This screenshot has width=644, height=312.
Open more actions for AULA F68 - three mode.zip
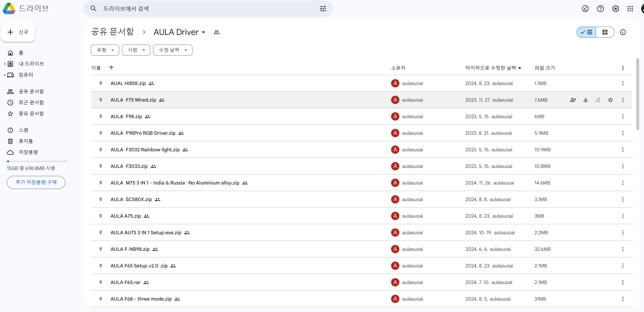[x=623, y=299]
